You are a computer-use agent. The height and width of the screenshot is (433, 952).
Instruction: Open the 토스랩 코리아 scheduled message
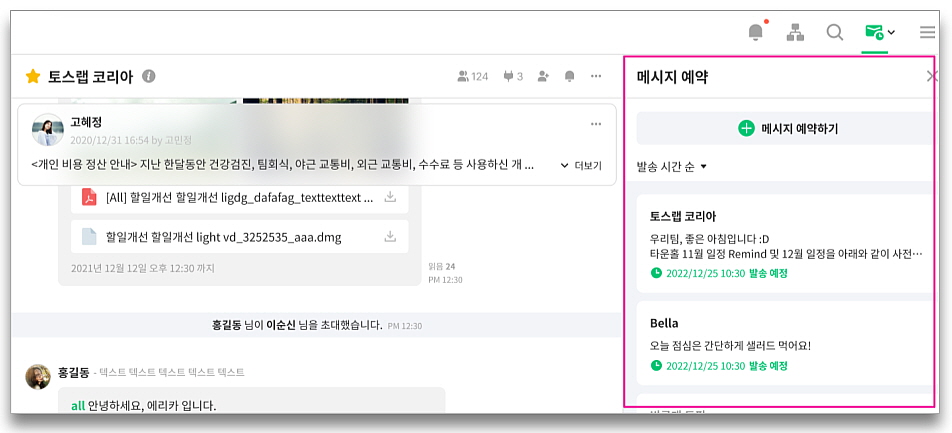pos(786,244)
